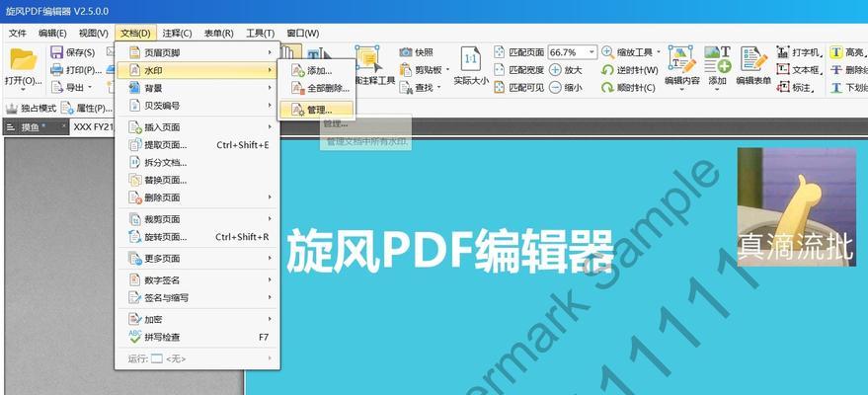Viewport: 868px width, 395px height.
Task: Click the Properties (属性) icon
Action: [x=67, y=108]
